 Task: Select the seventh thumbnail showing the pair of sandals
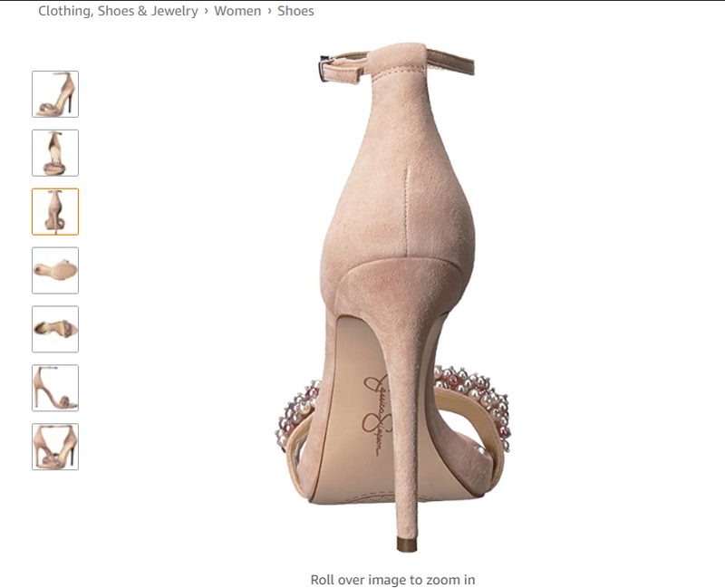[55, 447]
